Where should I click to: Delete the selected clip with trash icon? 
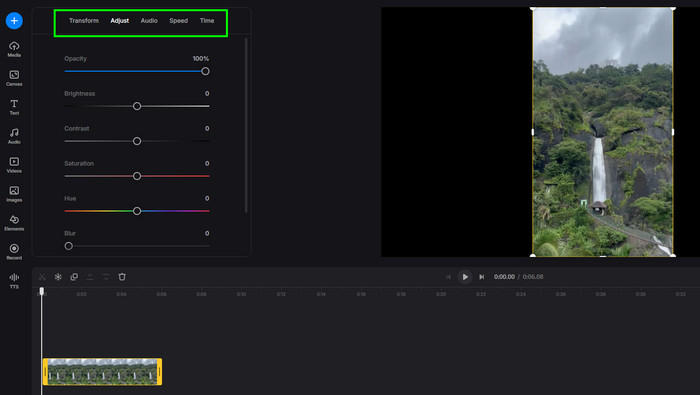pyautogui.click(x=122, y=277)
